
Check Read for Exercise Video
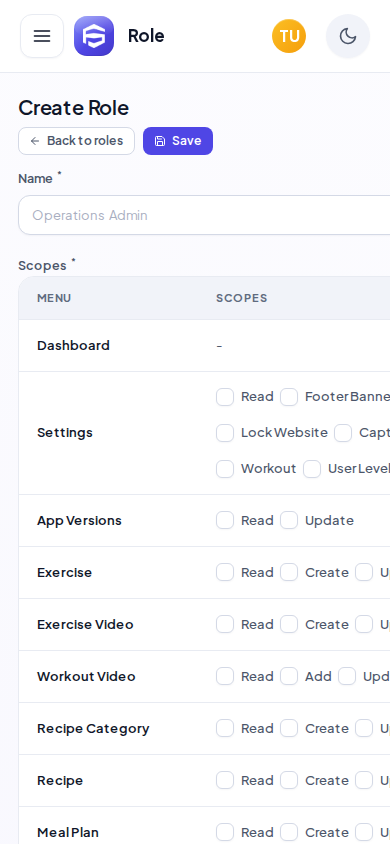pos(225,624)
